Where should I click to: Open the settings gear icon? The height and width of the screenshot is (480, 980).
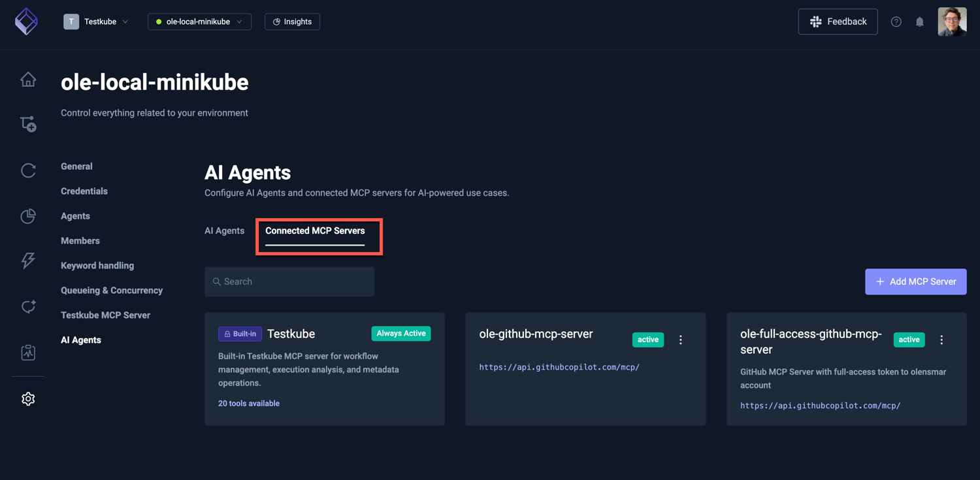tap(28, 398)
